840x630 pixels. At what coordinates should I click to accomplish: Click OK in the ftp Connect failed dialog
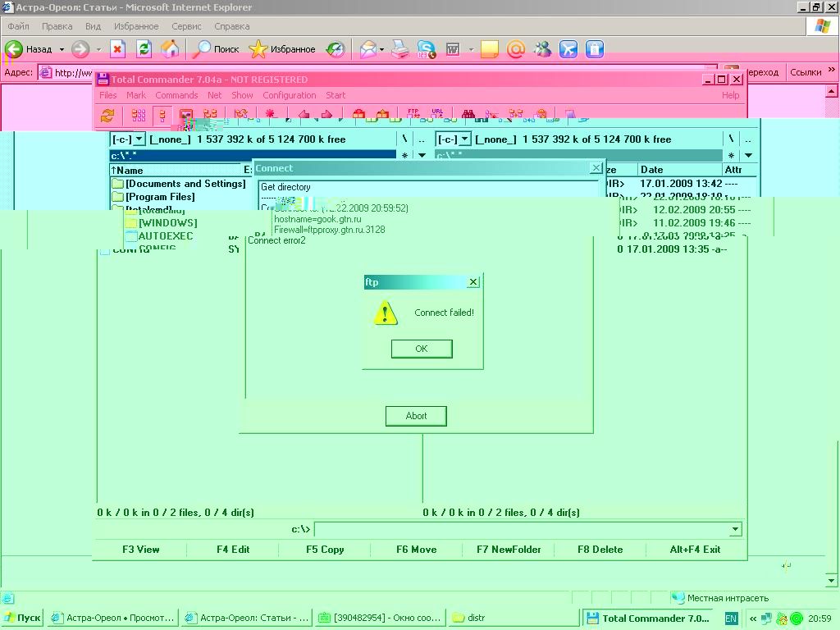tap(422, 349)
